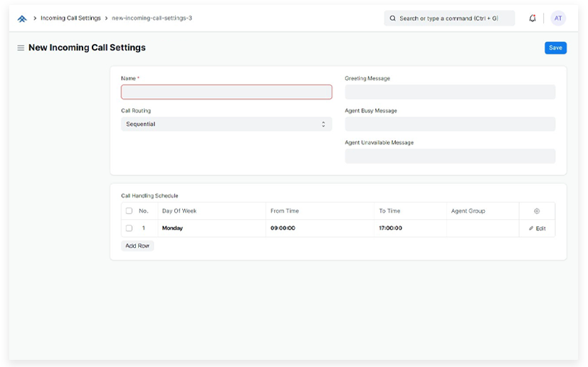This screenshot has width=588, height=367.
Task: Click the search magnifier icon
Action: coord(393,18)
